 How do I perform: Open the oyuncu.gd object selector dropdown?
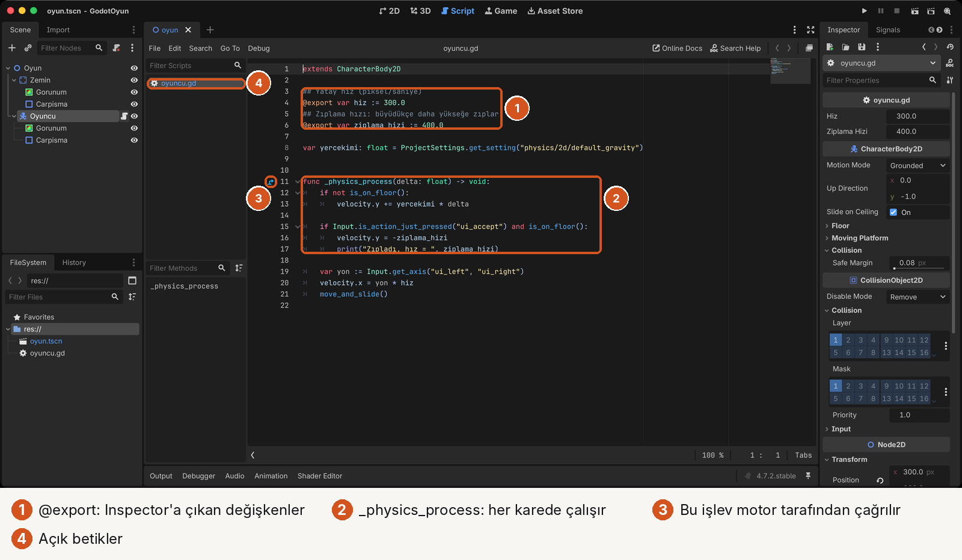[x=881, y=63]
